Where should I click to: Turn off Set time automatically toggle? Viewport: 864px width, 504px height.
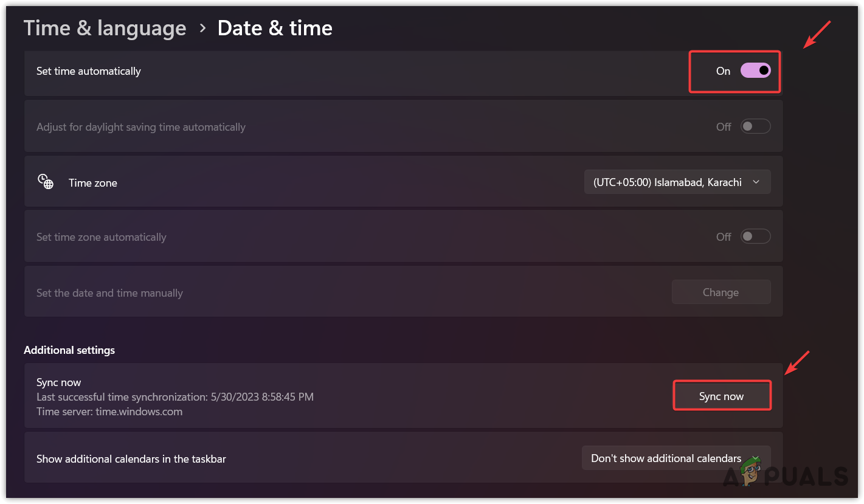[755, 71]
